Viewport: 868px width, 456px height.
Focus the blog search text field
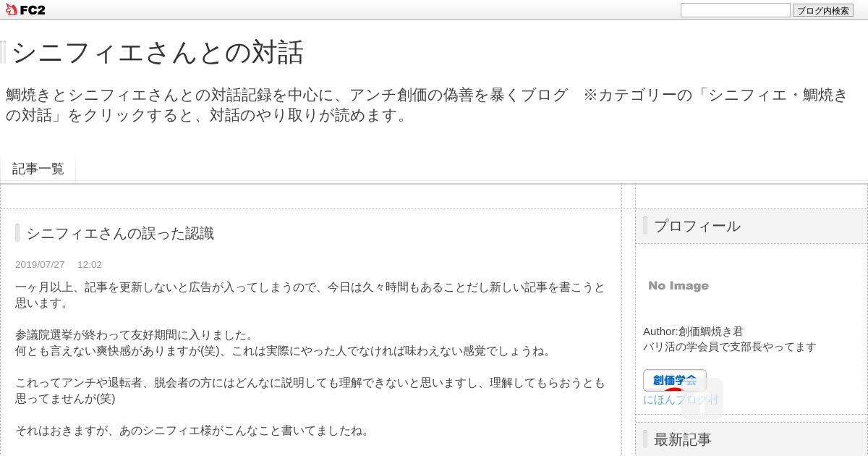tap(735, 10)
